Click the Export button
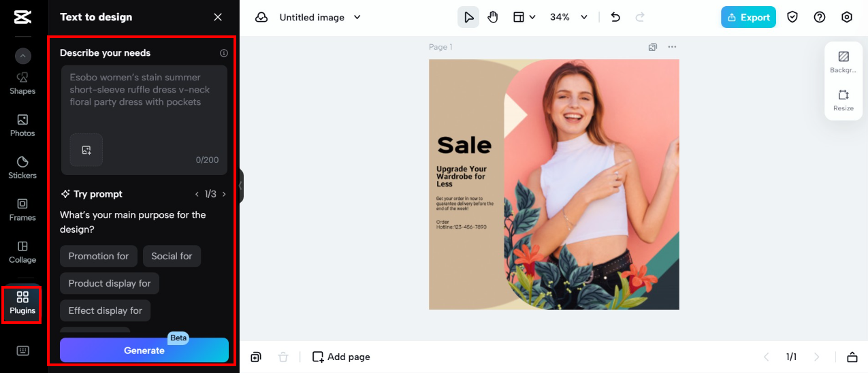Image resolution: width=868 pixels, height=373 pixels. pyautogui.click(x=748, y=17)
